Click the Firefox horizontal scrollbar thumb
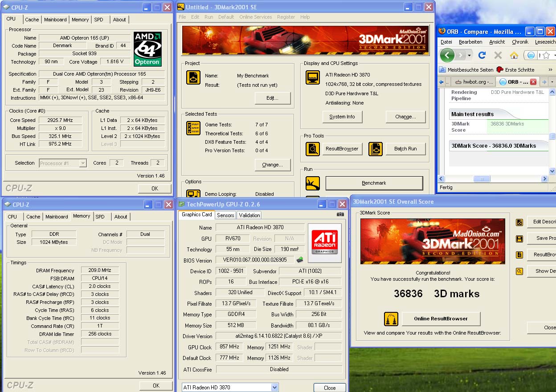This screenshot has height=392, width=556. coord(482,178)
